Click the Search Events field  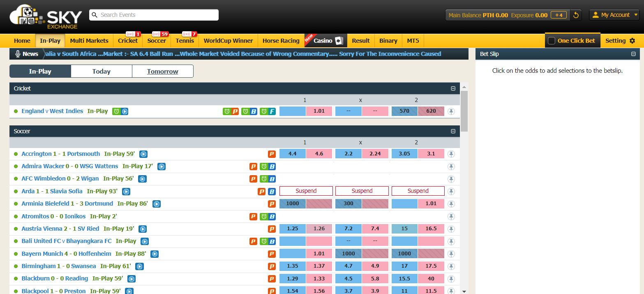click(154, 15)
